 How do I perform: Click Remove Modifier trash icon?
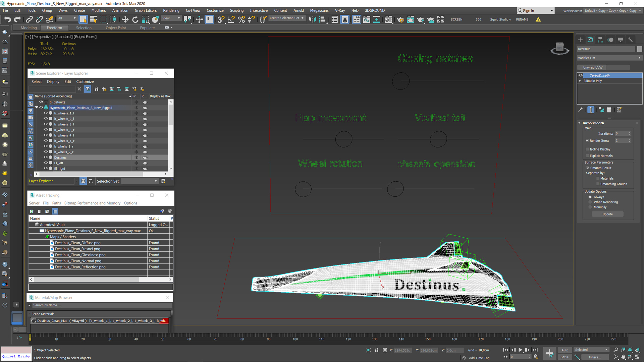tap(609, 110)
